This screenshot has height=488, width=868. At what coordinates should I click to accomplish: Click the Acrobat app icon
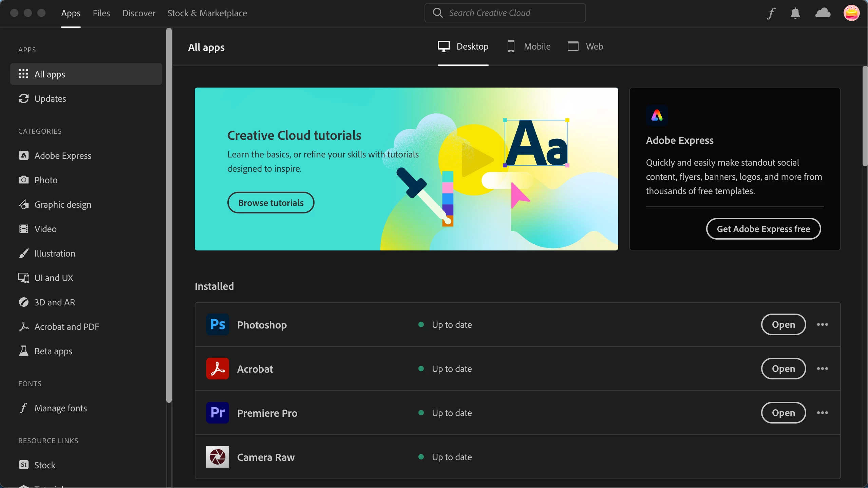pyautogui.click(x=218, y=369)
